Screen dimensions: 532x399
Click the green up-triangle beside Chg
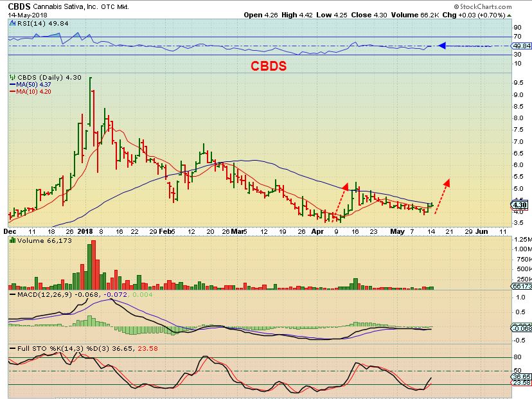(510, 15)
